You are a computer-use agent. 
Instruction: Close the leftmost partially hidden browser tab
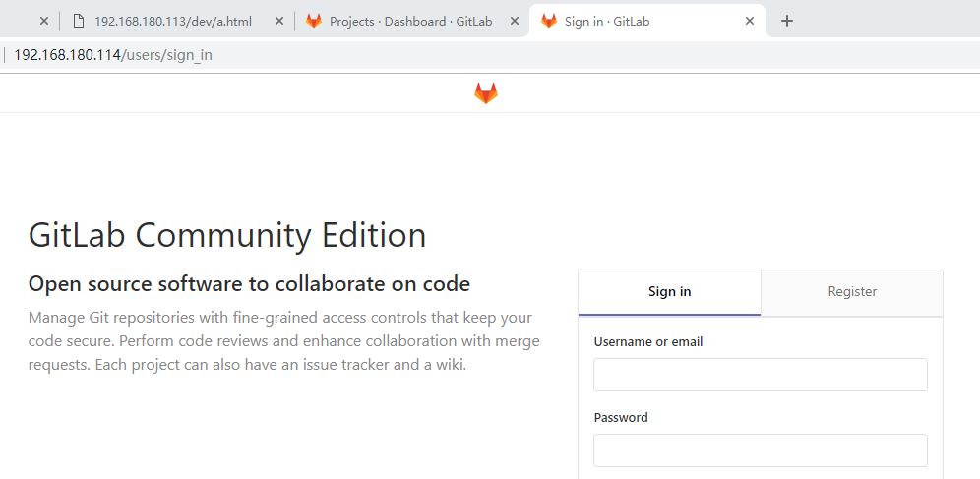43,22
